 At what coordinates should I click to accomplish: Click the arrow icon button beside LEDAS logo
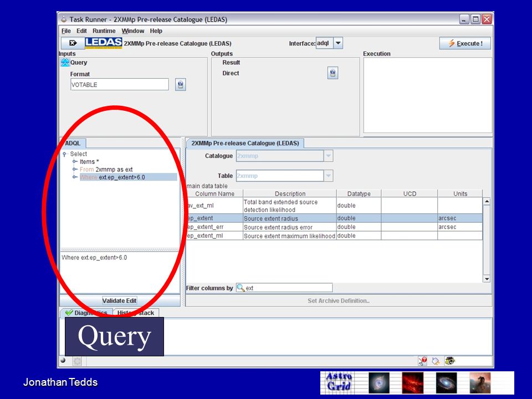(73, 43)
